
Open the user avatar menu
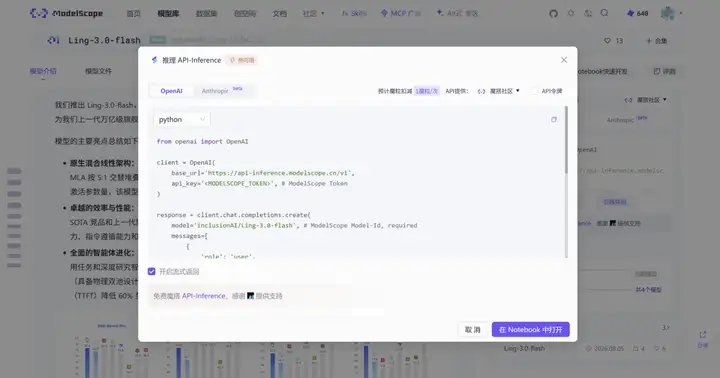668,13
